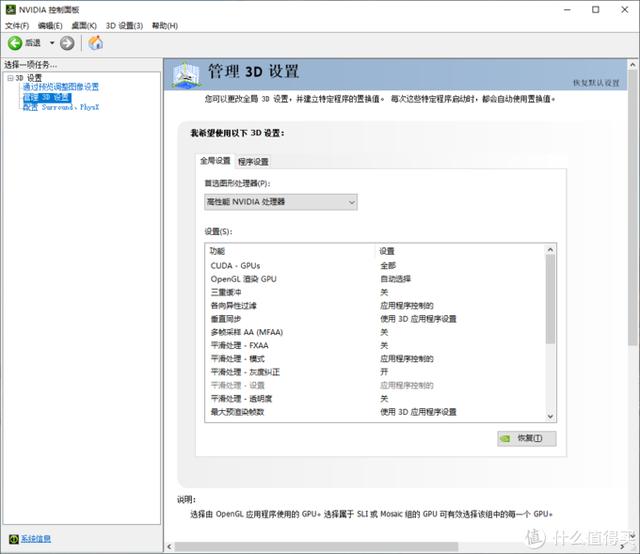Click main panel scroll-up arrow
640x554 pixels.
click(633, 64)
